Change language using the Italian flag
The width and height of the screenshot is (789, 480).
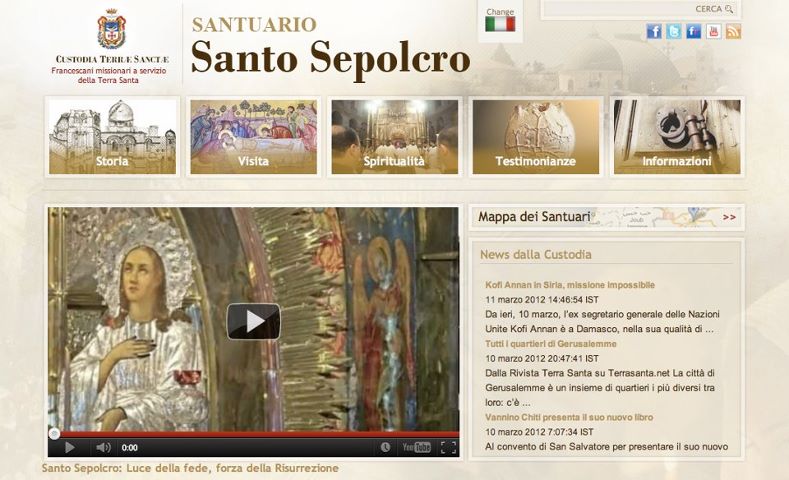(499, 24)
